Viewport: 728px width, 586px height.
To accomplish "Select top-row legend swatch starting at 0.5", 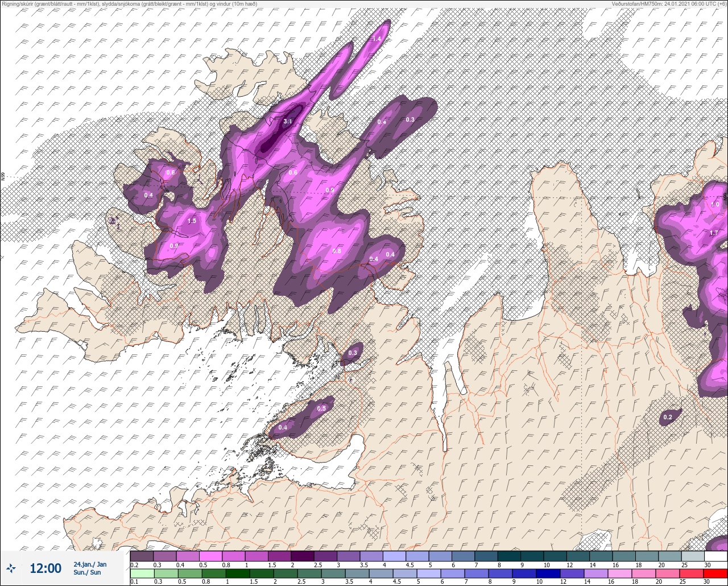I will click(210, 556).
